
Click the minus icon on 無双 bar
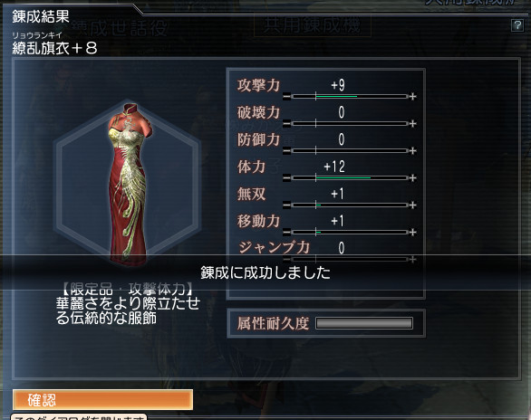point(286,205)
